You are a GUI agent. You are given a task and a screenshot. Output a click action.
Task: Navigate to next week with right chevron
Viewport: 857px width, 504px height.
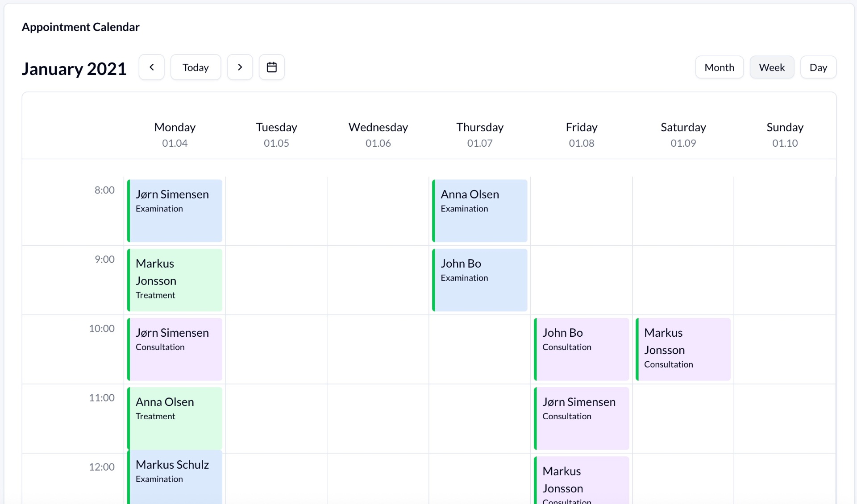[240, 67]
